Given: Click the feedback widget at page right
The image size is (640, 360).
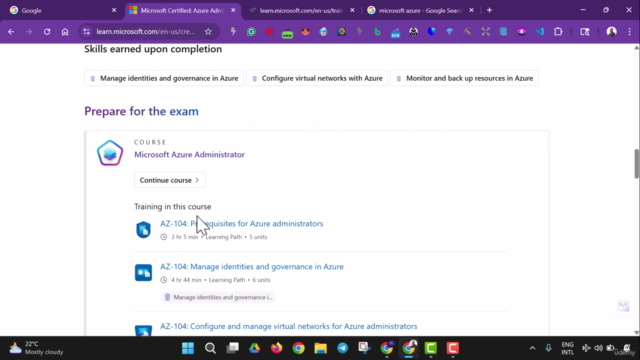Looking at the screenshot, I should 623,305.
